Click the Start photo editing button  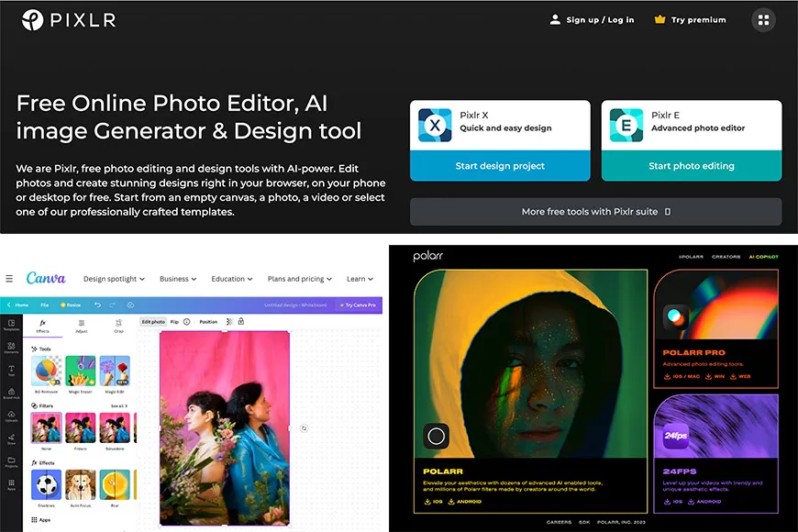(691, 167)
